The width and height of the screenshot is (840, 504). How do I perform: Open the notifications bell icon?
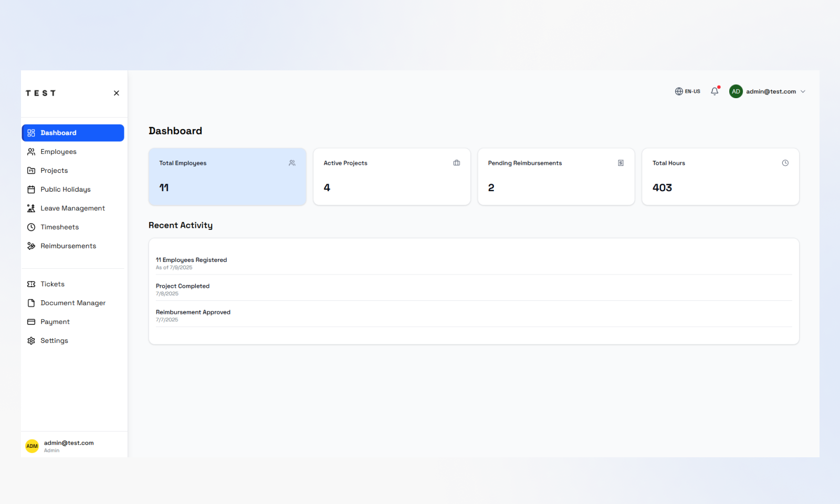715,91
